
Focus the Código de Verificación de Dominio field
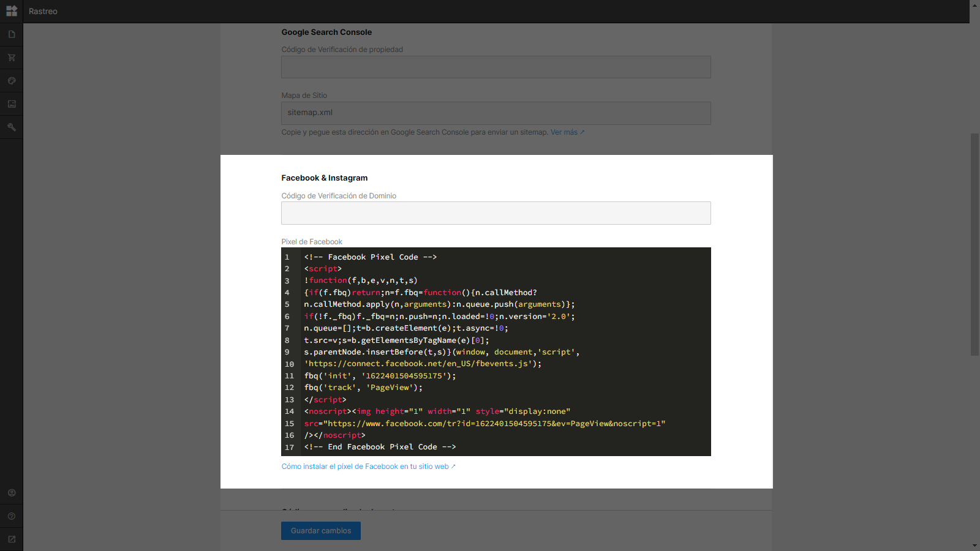(496, 213)
